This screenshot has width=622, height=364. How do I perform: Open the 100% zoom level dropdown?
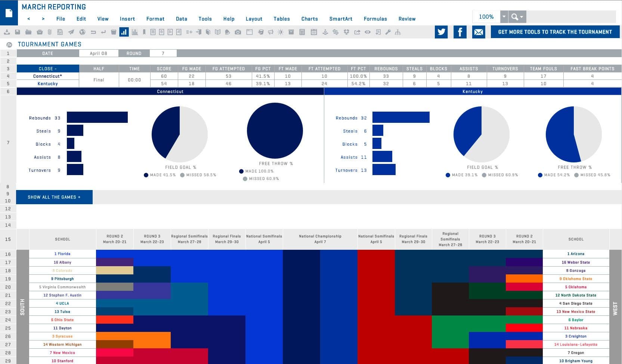coord(504,17)
